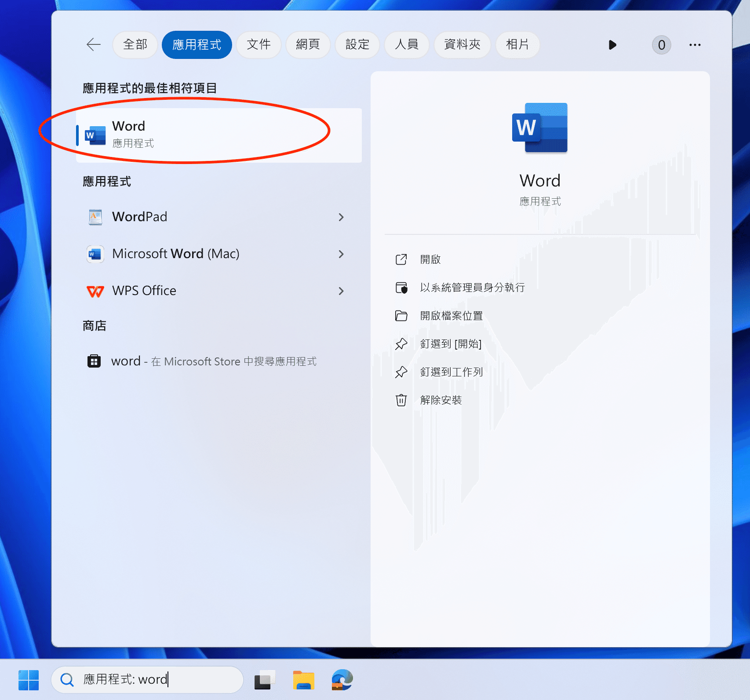Viewport: 750px width, 700px height.
Task: Click the WPS Office icon
Action: click(x=95, y=291)
